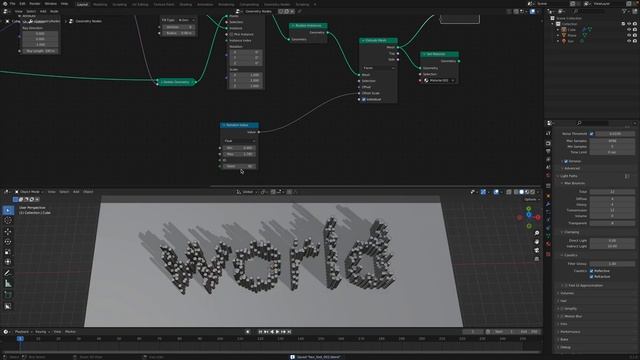Select the Add Cube tool

[8, 295]
